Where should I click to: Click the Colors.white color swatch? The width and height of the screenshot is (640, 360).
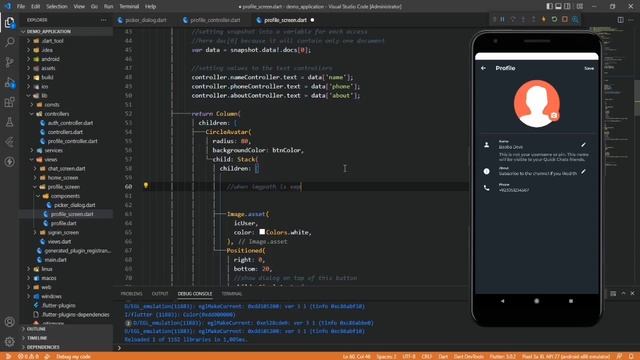(x=262, y=232)
